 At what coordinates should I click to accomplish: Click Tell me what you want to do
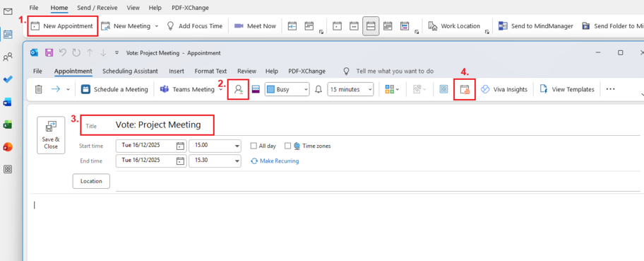point(388,71)
